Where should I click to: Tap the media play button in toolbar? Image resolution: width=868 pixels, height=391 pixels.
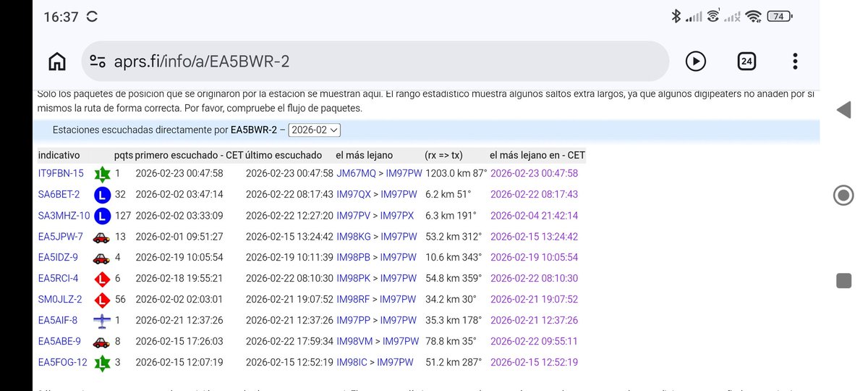point(695,62)
